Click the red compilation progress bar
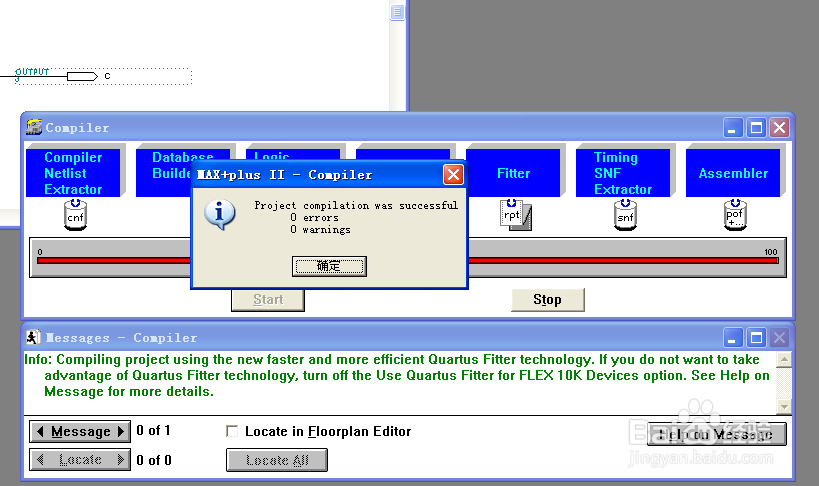The width and height of the screenshot is (819, 486). [x=623, y=260]
